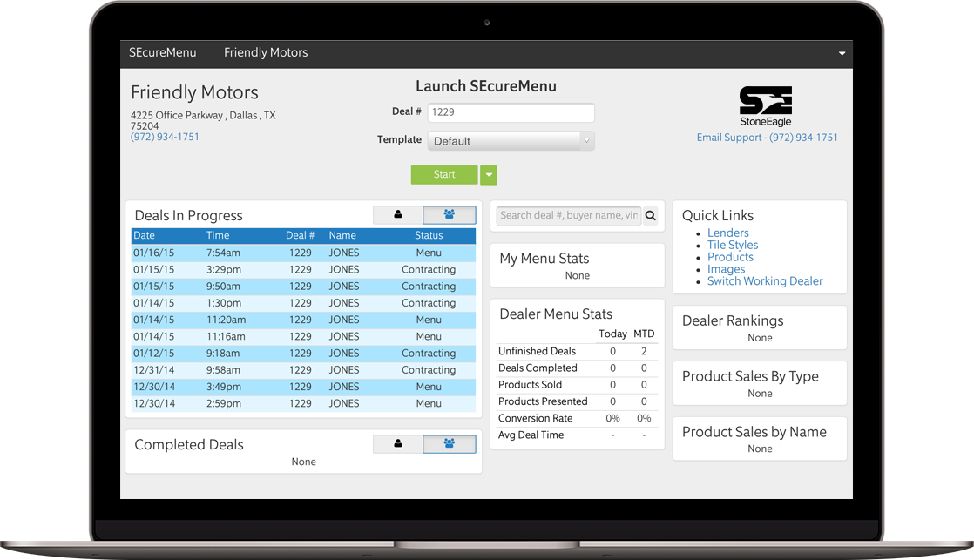Click the Deal # input field
Screen dimensions: 974x560
511,112
